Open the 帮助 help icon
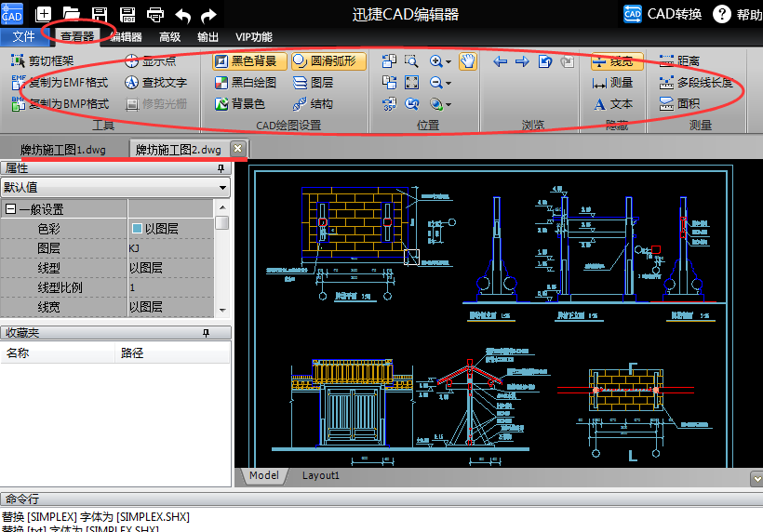 pyautogui.click(x=722, y=14)
